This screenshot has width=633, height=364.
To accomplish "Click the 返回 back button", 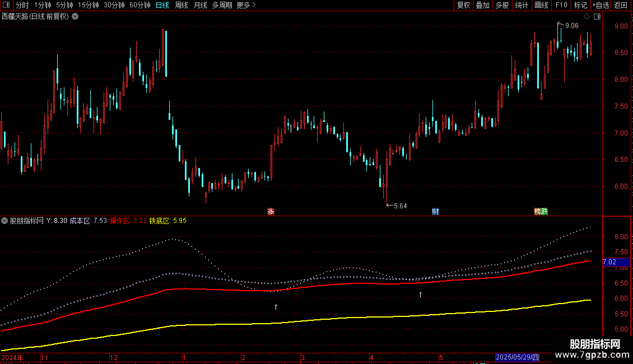I will pyautogui.click(x=621, y=5).
